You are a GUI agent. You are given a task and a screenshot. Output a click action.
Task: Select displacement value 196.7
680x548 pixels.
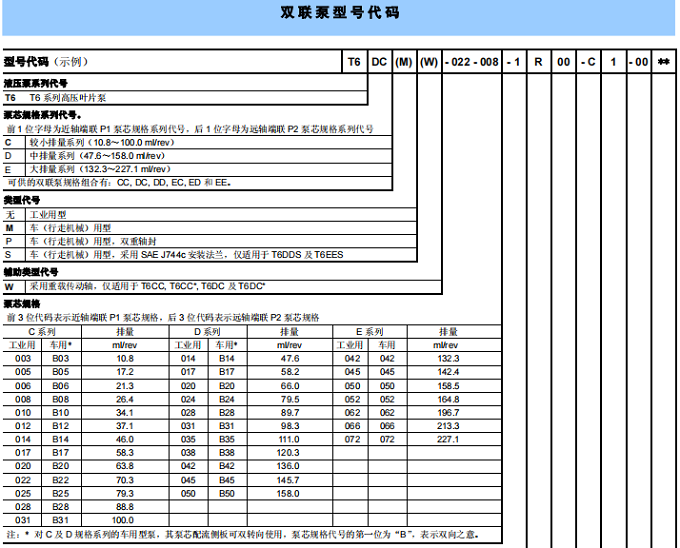tap(448, 413)
